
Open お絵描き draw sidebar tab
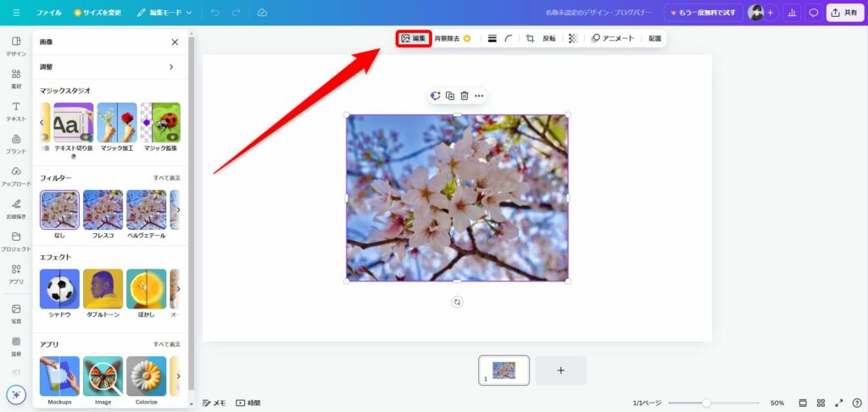16,209
